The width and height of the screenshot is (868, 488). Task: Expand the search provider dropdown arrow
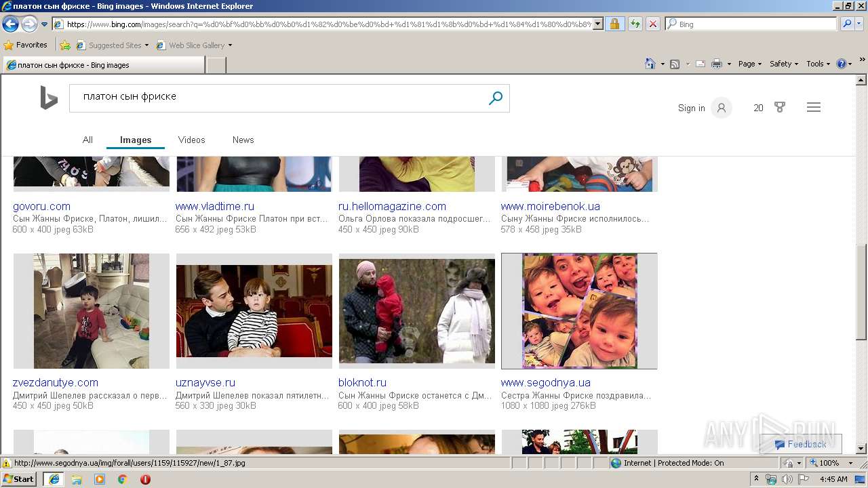859,24
